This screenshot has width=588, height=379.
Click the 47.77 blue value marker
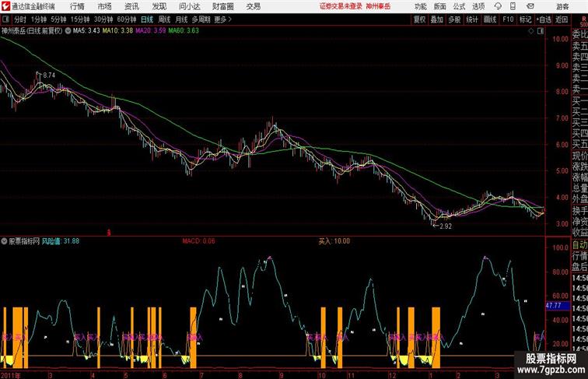pos(557,306)
